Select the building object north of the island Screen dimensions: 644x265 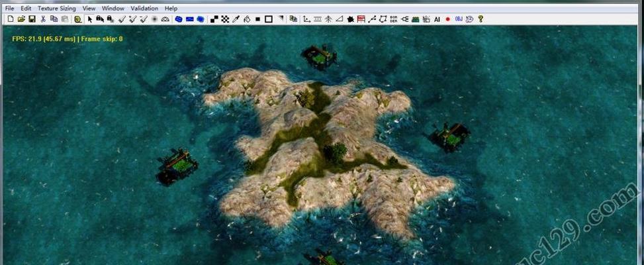(x=319, y=57)
